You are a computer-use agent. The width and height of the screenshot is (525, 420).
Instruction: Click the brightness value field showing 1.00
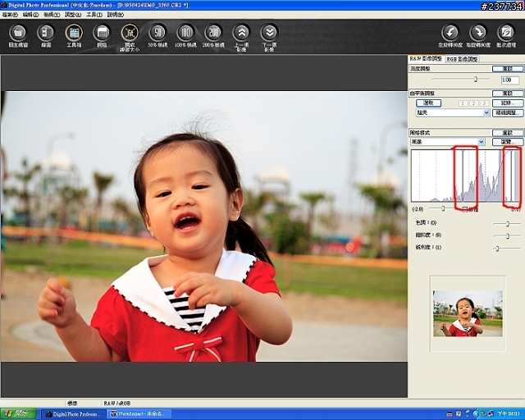pyautogui.click(x=510, y=80)
